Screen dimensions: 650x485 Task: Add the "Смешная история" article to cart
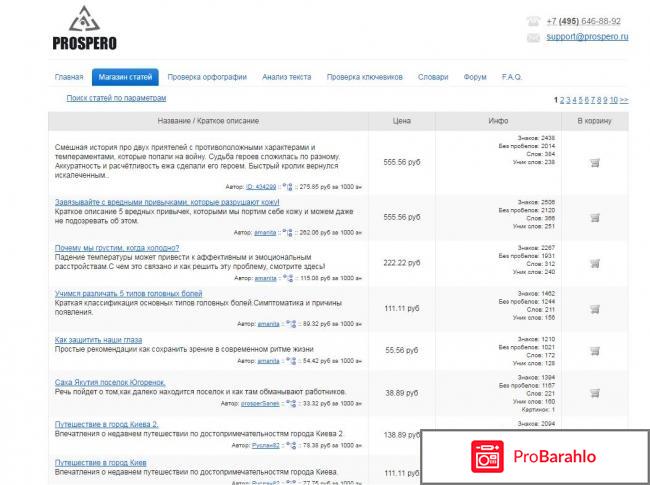[x=594, y=162]
